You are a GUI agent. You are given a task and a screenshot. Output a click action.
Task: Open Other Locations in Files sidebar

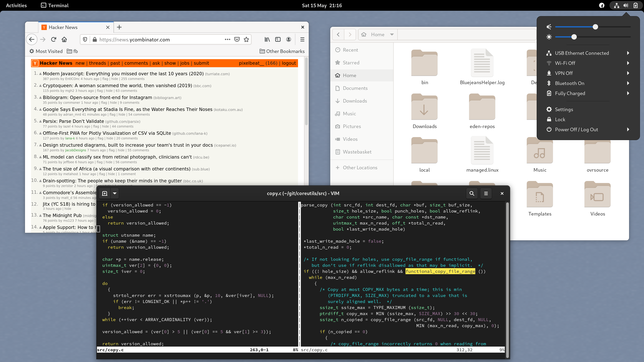tap(362, 168)
